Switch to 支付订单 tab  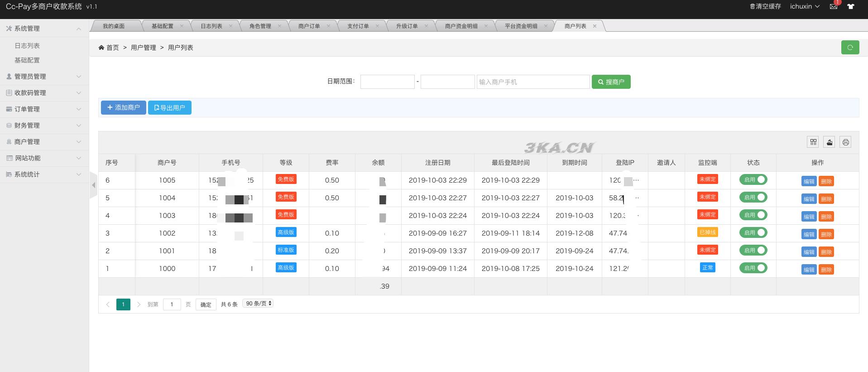(358, 26)
